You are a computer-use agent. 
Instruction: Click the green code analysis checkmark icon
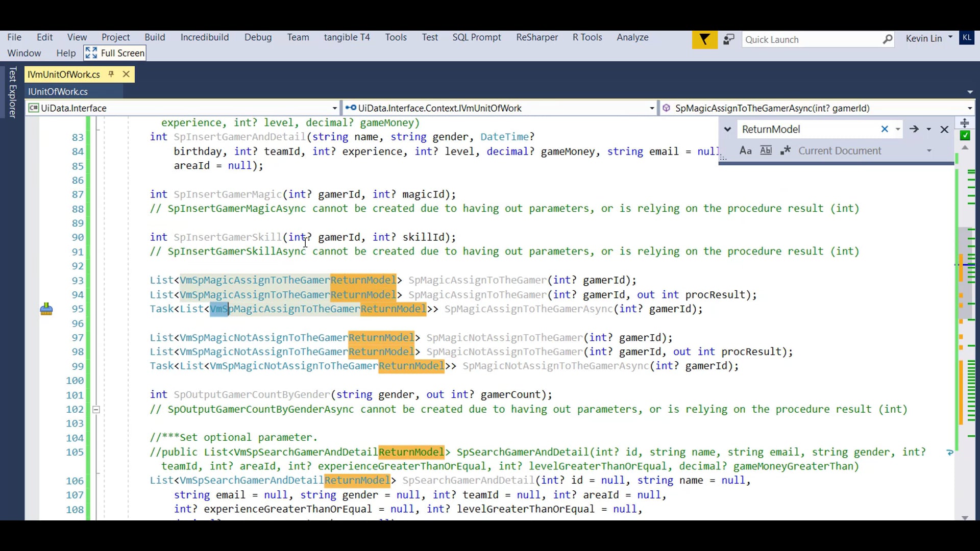point(966,135)
